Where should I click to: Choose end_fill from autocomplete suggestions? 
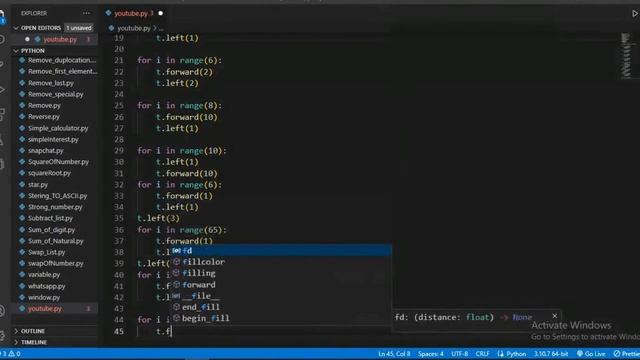click(281, 307)
